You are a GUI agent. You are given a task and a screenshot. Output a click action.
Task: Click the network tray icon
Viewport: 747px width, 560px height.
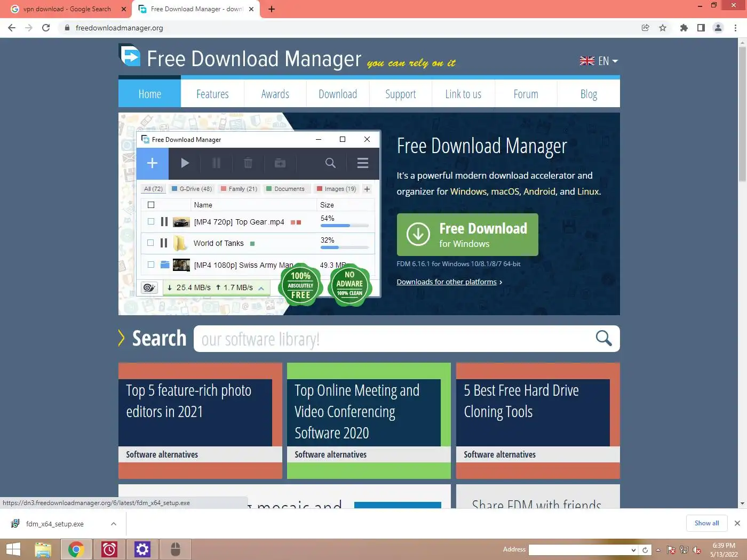pos(684,550)
